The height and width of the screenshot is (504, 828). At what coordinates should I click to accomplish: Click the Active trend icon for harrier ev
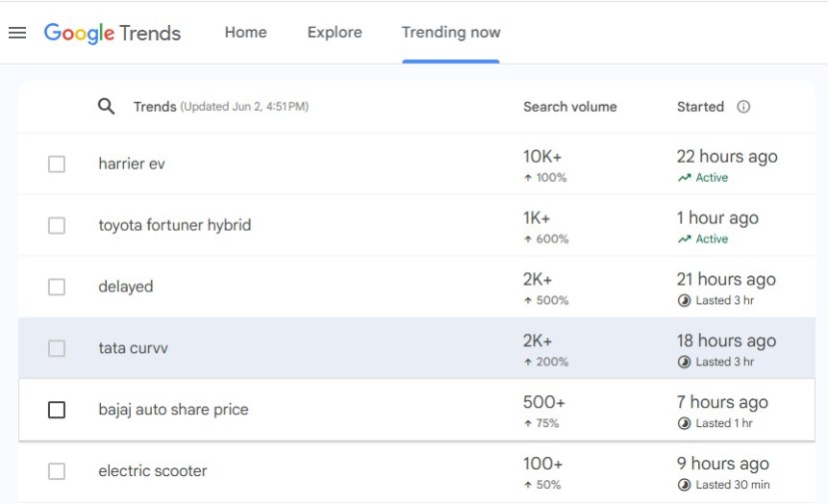(684, 179)
